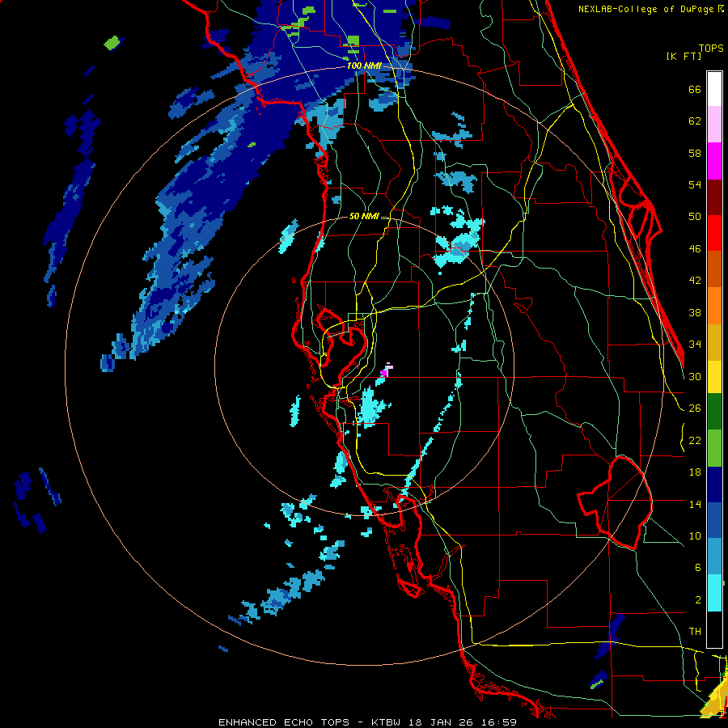
Task: Click the TOPS legend title
Action: pyautogui.click(x=711, y=48)
